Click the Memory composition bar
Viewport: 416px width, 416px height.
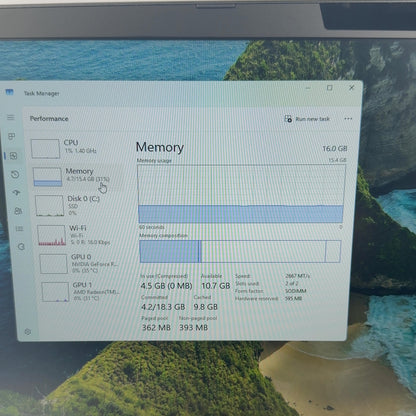(x=240, y=251)
